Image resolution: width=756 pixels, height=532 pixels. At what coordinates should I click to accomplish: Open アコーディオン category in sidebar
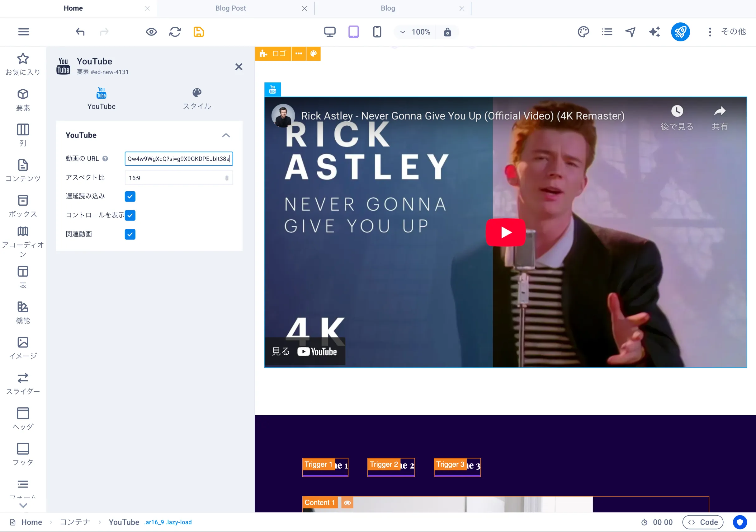click(x=23, y=242)
